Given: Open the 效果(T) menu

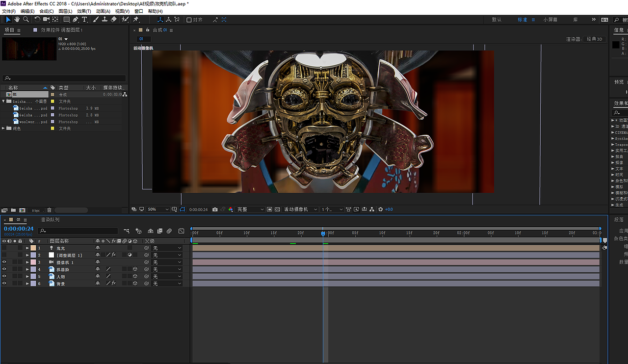Looking at the screenshot, I should coord(84,11).
